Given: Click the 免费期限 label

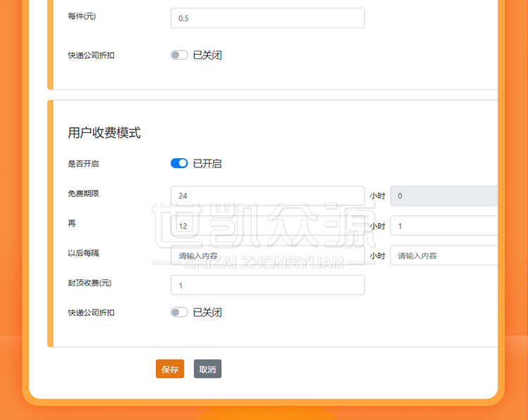Looking at the screenshot, I should point(84,193).
